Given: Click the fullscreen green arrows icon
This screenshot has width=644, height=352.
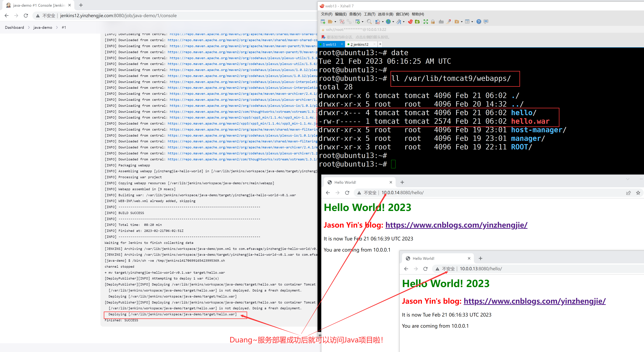Looking at the screenshot, I should (x=426, y=22).
